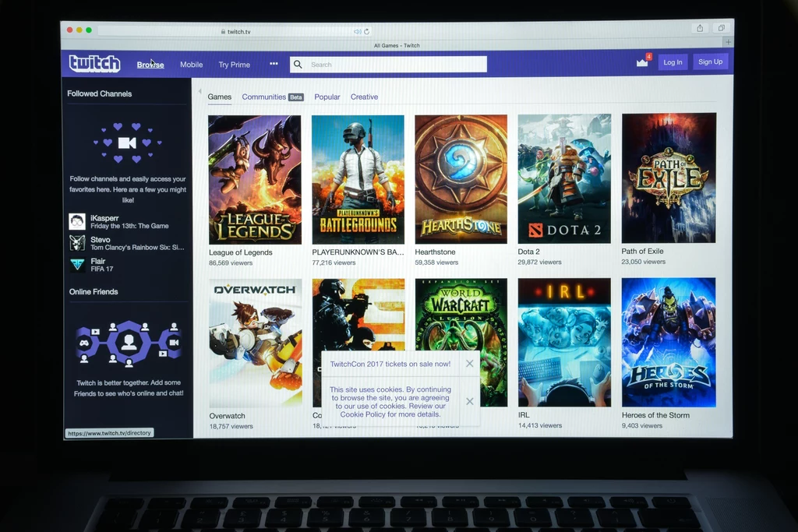Click the Safari show tabs icon
Image resolution: width=798 pixels, height=532 pixels.
point(721,28)
